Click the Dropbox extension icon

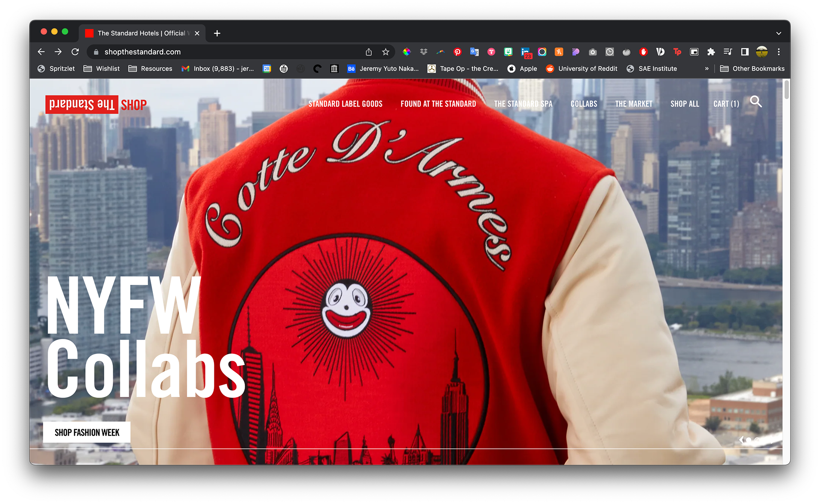pyautogui.click(x=424, y=52)
